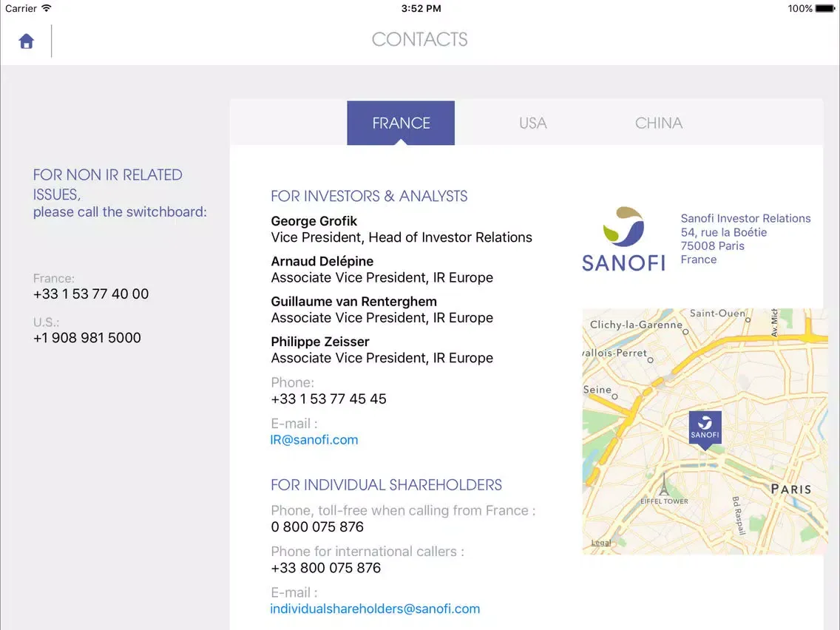Select the FRANCE tab
840x630 pixels.
point(401,123)
